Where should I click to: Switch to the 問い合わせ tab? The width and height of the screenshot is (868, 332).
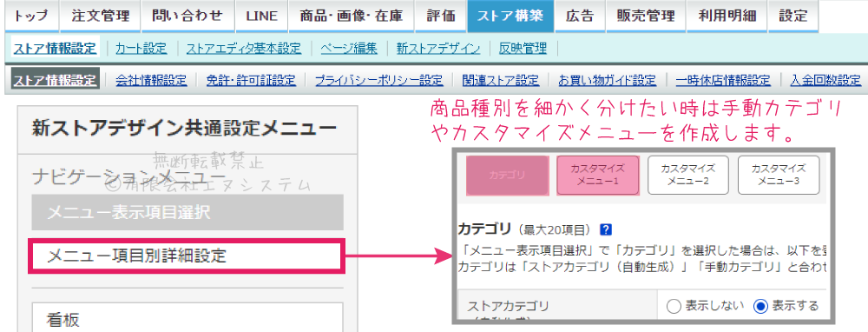[x=187, y=16]
